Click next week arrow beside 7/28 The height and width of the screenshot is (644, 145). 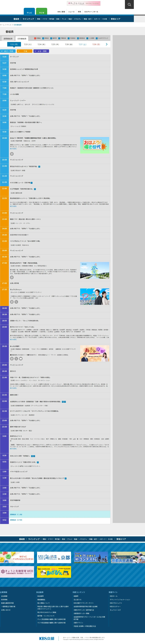107,44
